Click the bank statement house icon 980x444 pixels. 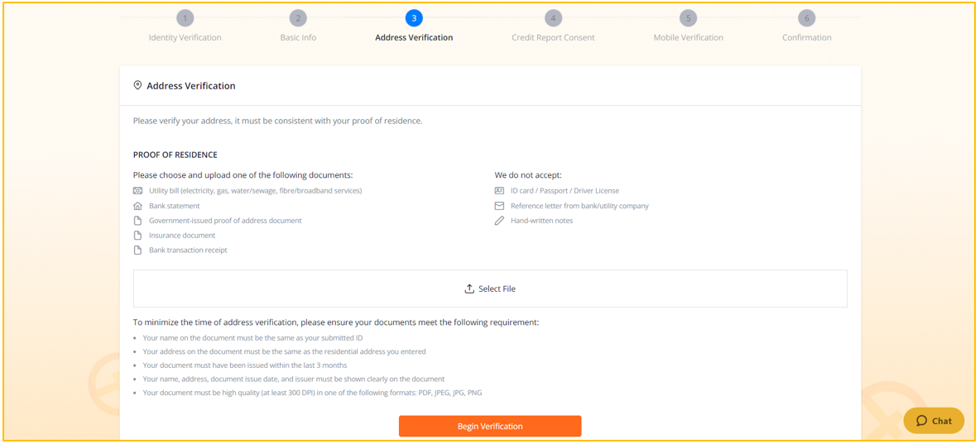(x=137, y=205)
